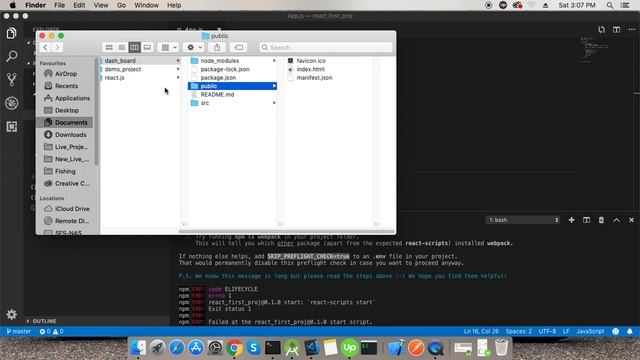The height and width of the screenshot is (360, 640).
Task: Click master branch in status bar
Action: click(x=19, y=331)
